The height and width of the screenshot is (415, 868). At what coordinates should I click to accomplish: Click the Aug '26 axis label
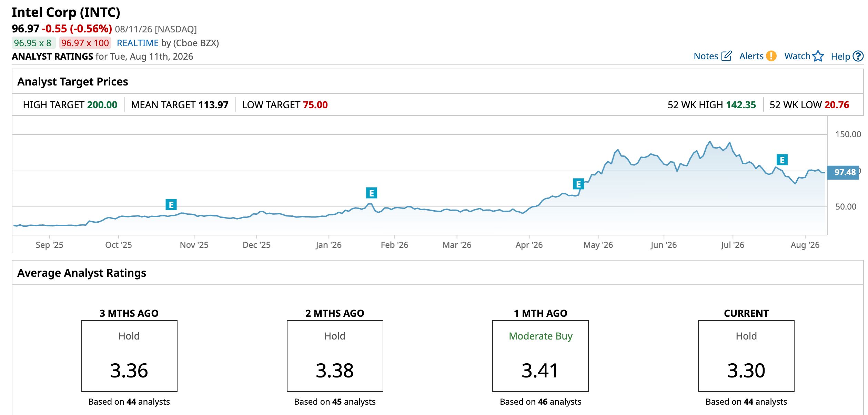[805, 245]
